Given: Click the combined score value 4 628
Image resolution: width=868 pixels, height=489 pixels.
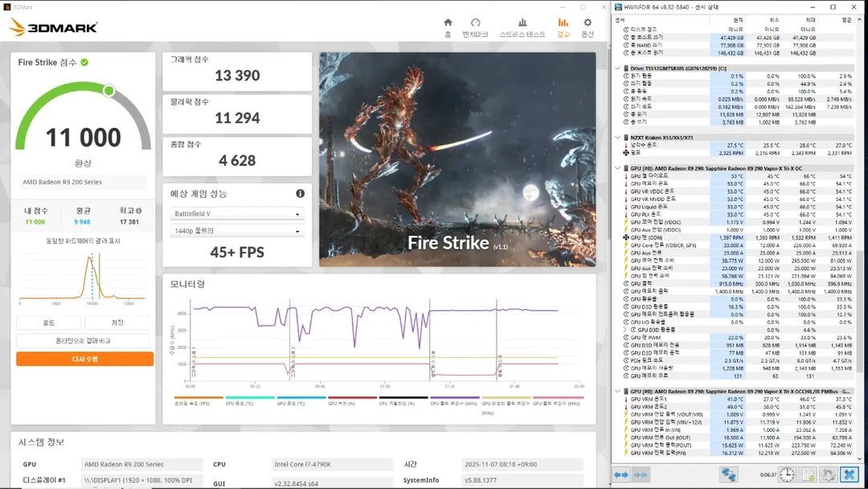Looking at the screenshot, I should point(237,161).
